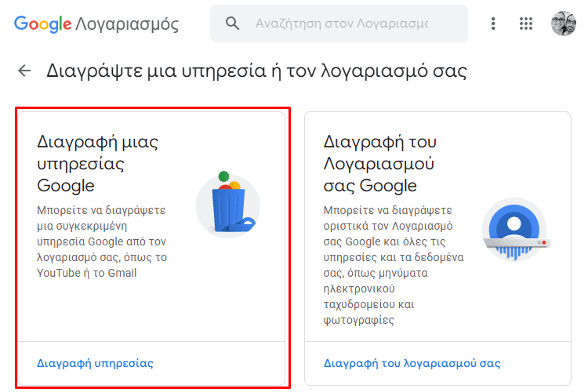Click Διαγραφή του λογαριασμού σας link

pos(412,363)
